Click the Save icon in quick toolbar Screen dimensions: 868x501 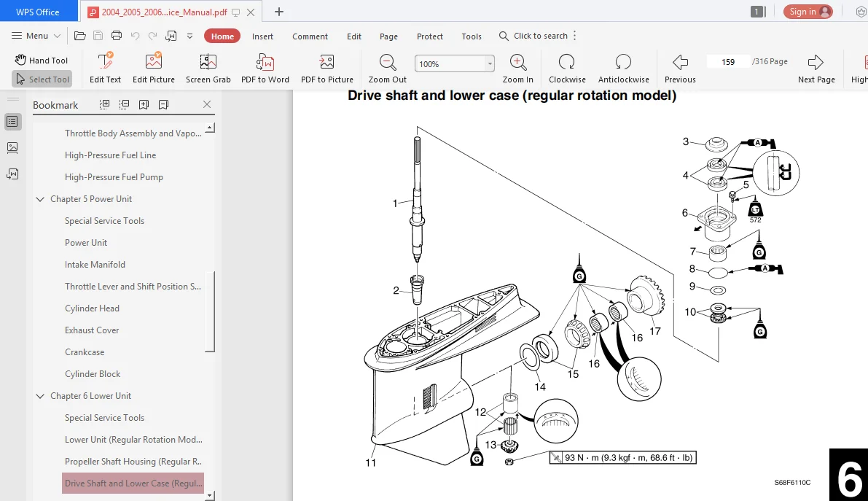pyautogui.click(x=98, y=36)
